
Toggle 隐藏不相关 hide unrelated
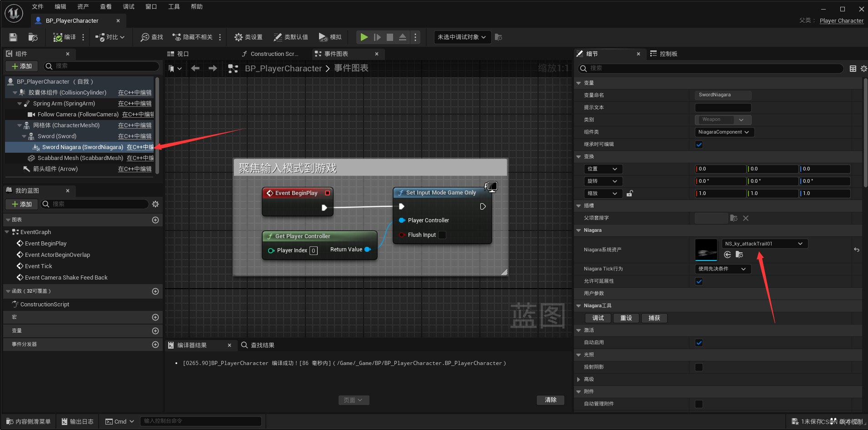pyautogui.click(x=193, y=37)
